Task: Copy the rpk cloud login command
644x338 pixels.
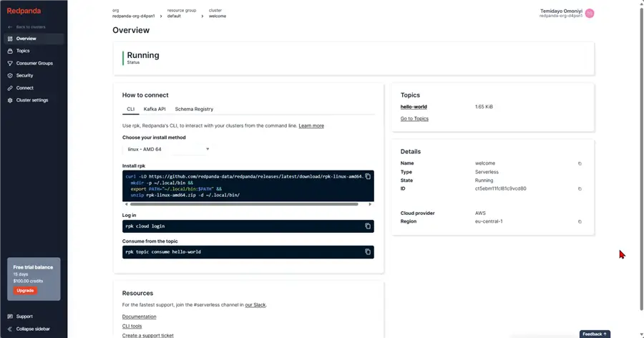Action: 368,226
